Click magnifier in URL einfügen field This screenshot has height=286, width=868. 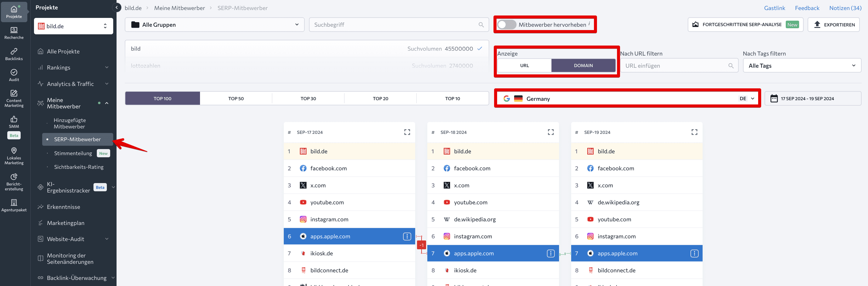(x=731, y=66)
